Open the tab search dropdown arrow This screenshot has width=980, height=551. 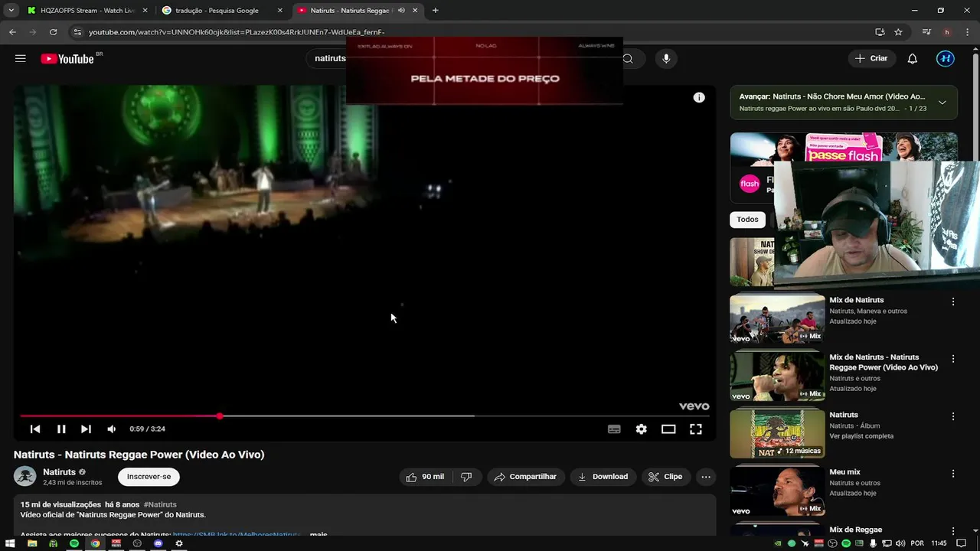click(11, 11)
